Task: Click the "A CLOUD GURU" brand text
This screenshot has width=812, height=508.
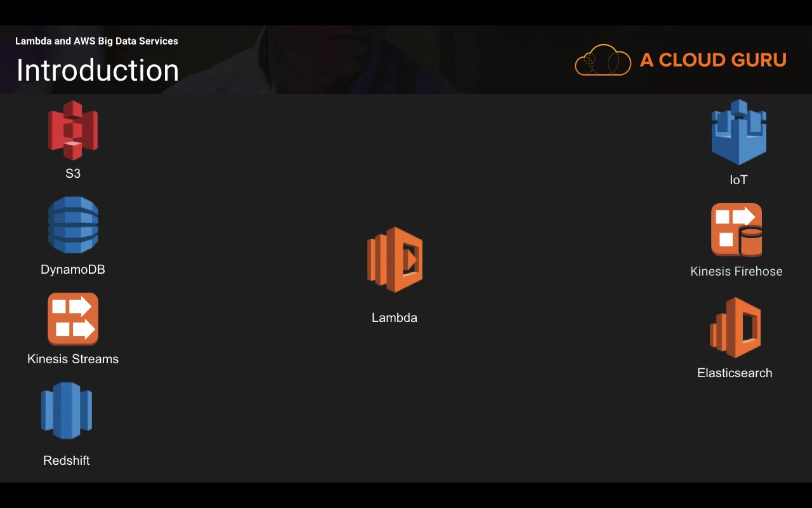Action: [713, 60]
